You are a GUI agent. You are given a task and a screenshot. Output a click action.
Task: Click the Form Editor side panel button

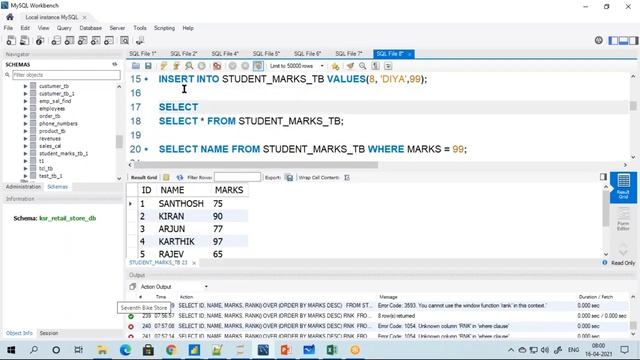point(623,219)
